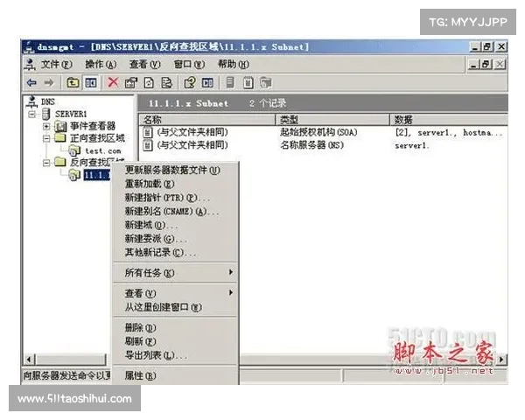
Task: Click the test.com zone icon
Action: click(74, 150)
